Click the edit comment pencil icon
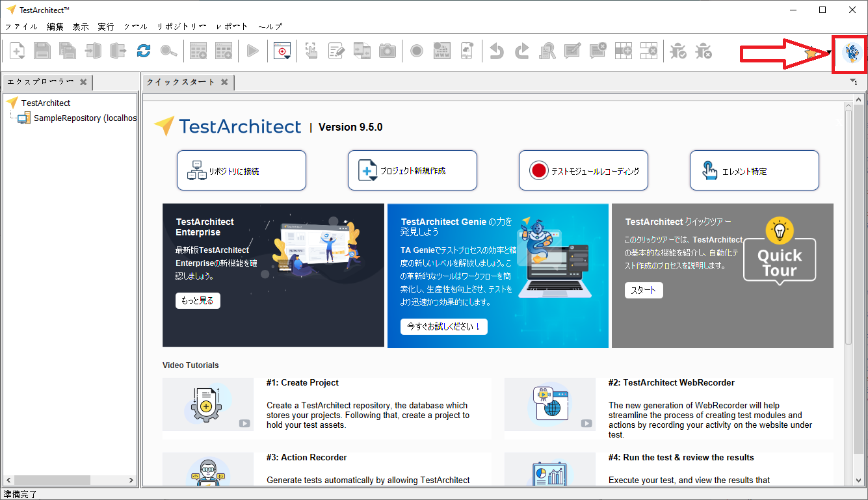This screenshot has height=500, width=868. (572, 51)
